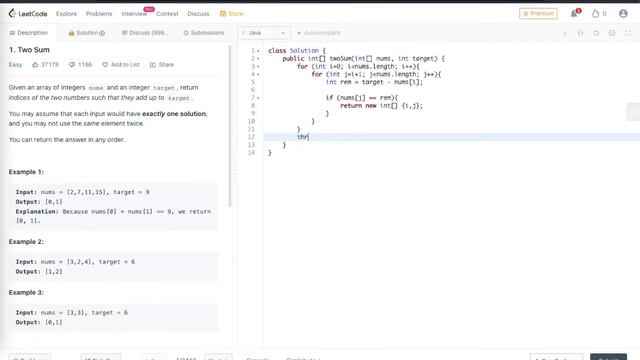Viewport: 640px width, 360px height.
Task: Open the LeetCode logo home link
Action: [x=28, y=13]
